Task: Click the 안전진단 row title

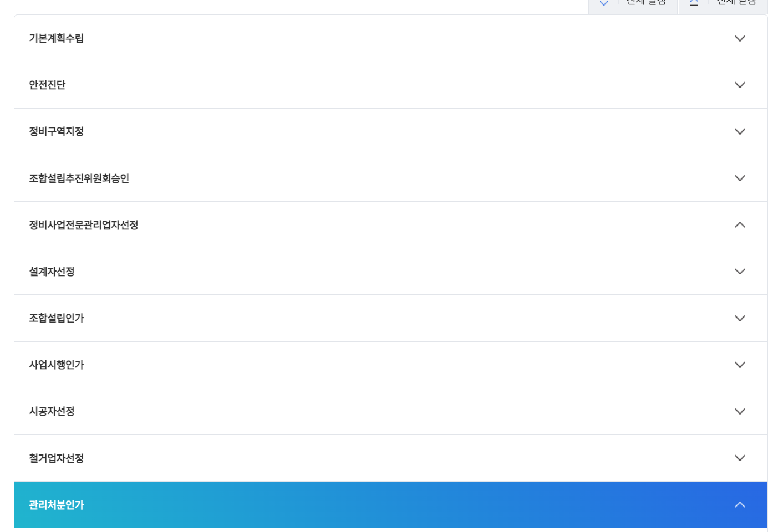Action: (47, 85)
